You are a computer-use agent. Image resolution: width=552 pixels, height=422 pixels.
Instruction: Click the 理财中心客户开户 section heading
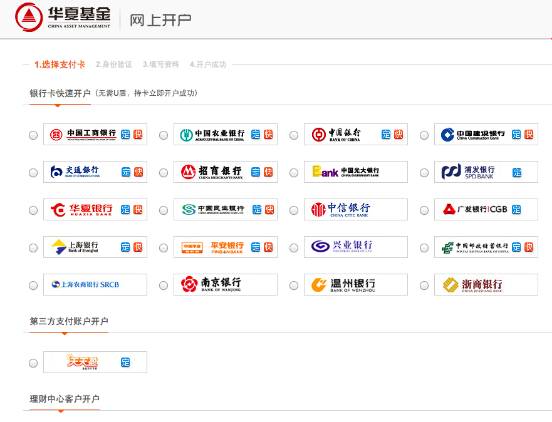coord(64,399)
